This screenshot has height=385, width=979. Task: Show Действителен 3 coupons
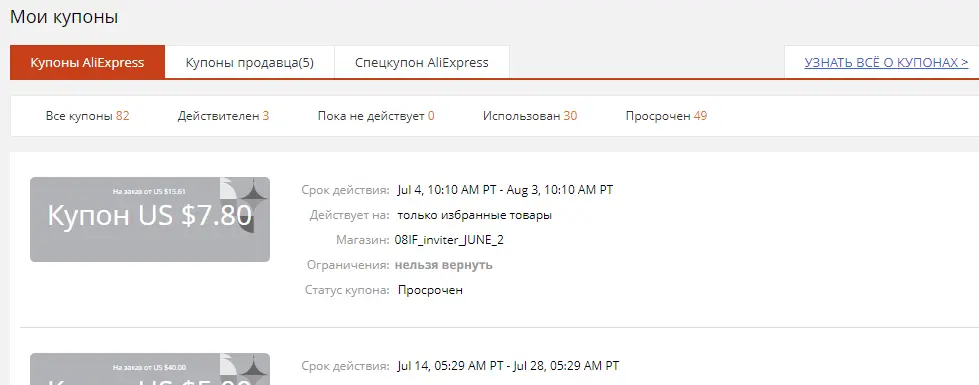coord(224,115)
